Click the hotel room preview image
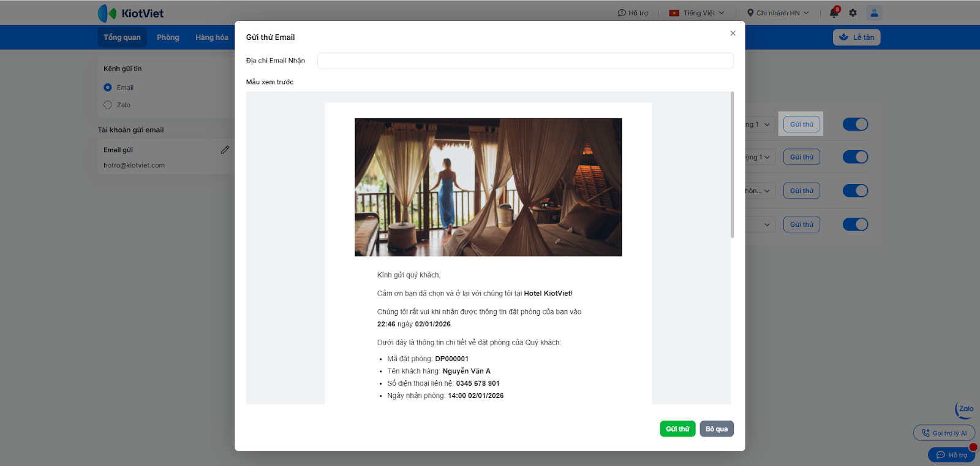The height and width of the screenshot is (466, 980). pos(488,187)
